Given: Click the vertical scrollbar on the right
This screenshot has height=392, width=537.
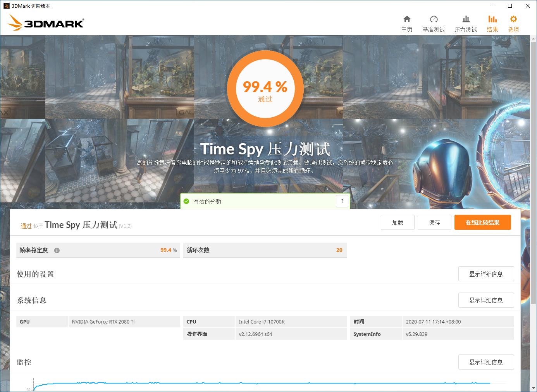Looking at the screenshot, I should point(534,155).
